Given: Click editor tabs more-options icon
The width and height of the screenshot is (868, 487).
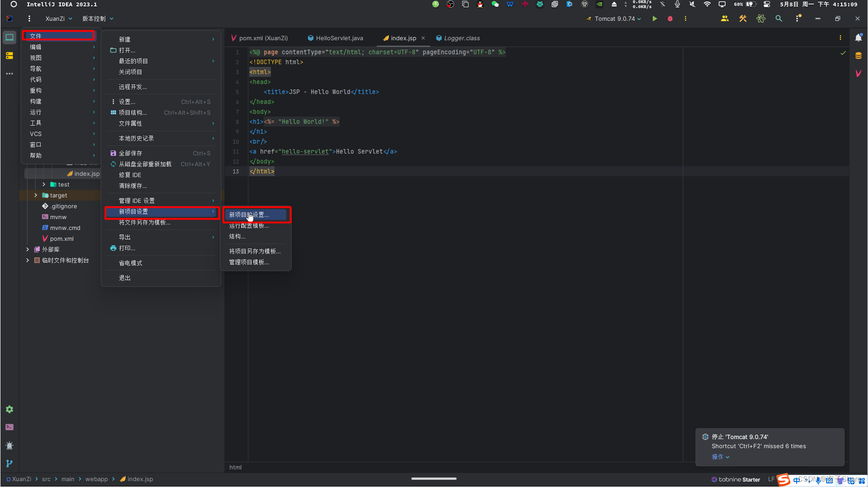Looking at the screenshot, I should click(x=840, y=38).
